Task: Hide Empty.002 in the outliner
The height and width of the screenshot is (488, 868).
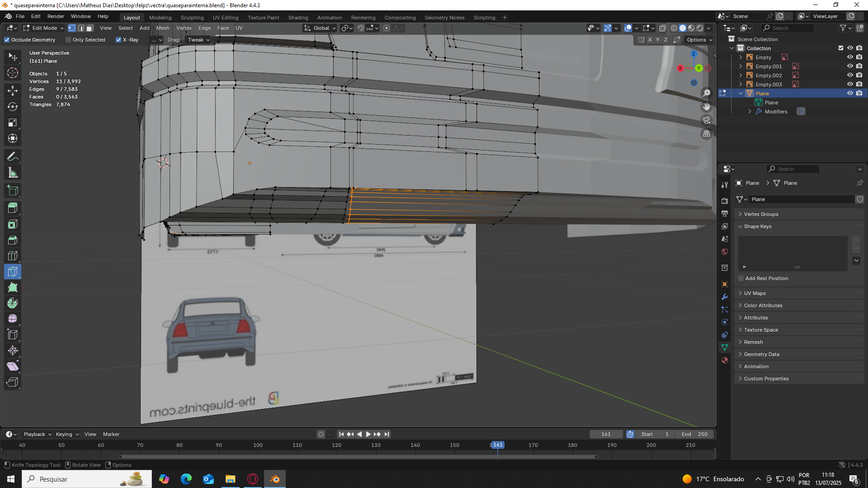Action: pyautogui.click(x=850, y=75)
